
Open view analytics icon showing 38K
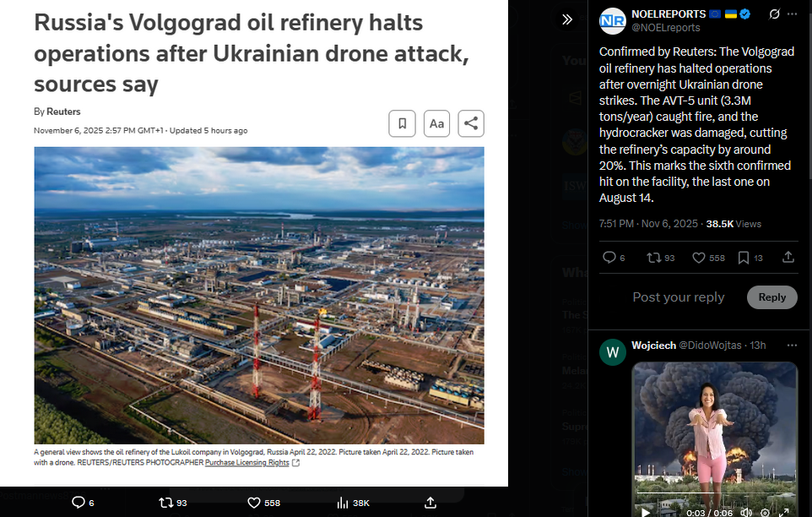click(343, 503)
